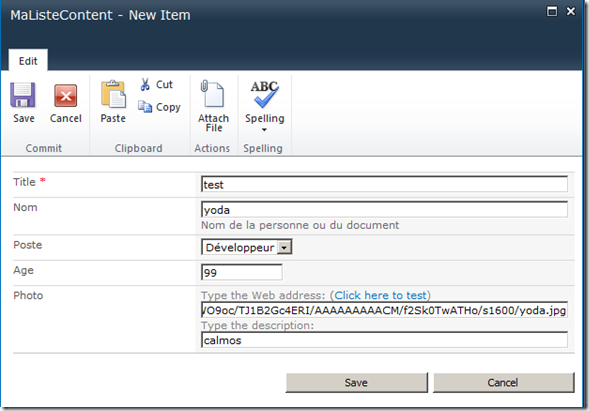
Task: Click the bottom Cancel button
Action: click(x=503, y=382)
